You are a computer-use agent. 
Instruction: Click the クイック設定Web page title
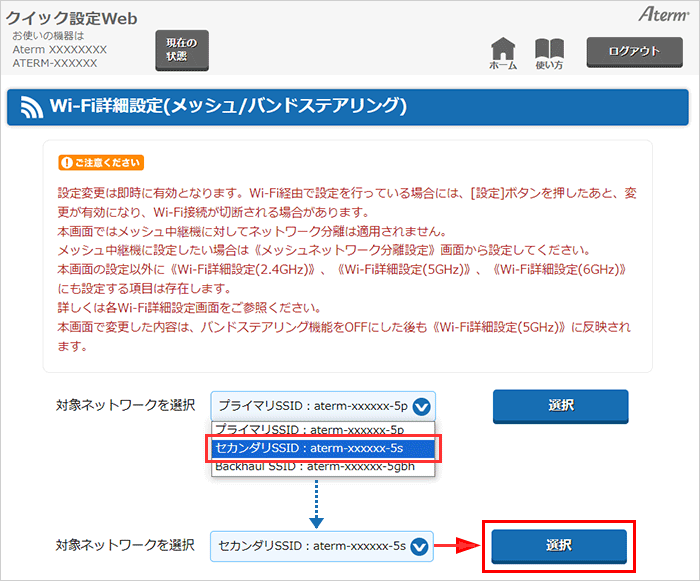coord(72,18)
